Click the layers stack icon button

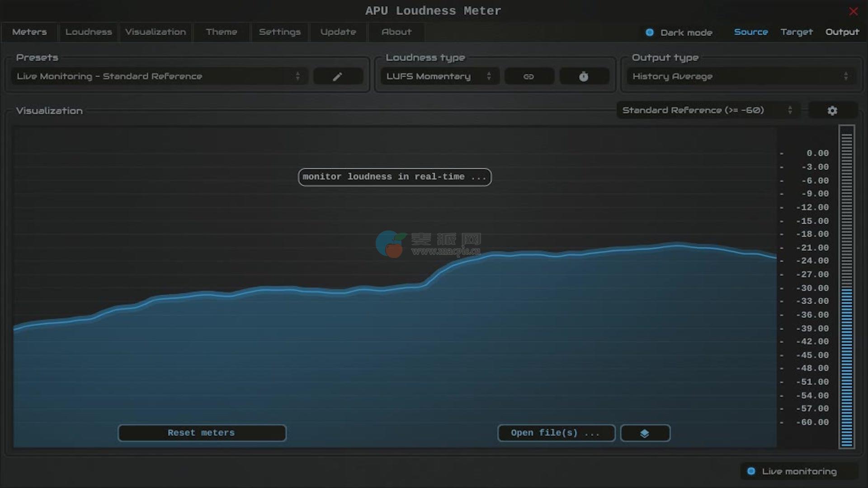point(645,433)
